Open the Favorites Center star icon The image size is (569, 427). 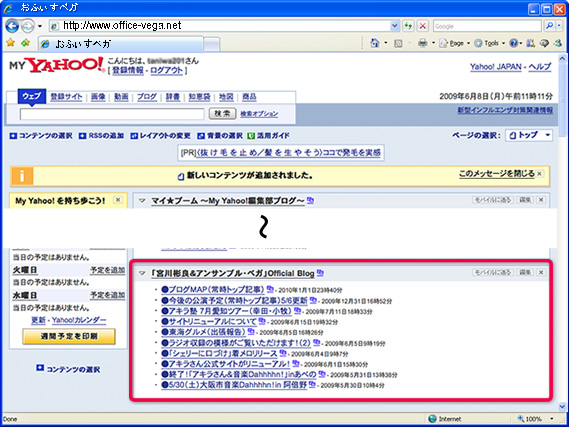pyautogui.click(x=11, y=43)
